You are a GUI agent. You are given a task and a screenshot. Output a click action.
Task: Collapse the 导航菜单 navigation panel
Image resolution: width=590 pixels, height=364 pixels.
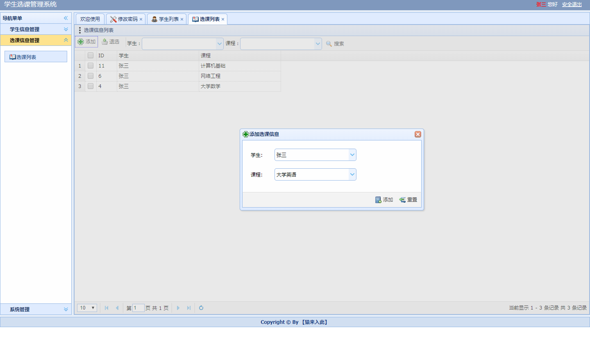[x=66, y=18]
